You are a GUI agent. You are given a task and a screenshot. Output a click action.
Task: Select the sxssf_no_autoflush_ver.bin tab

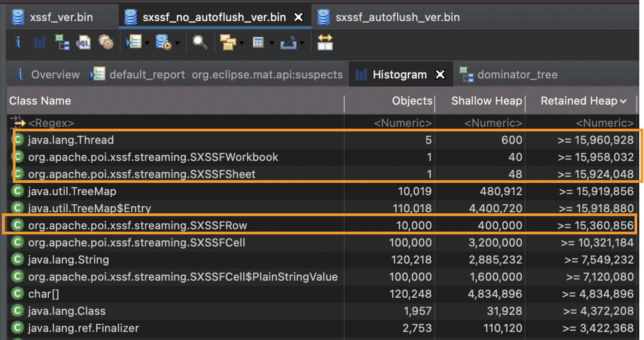(x=214, y=17)
